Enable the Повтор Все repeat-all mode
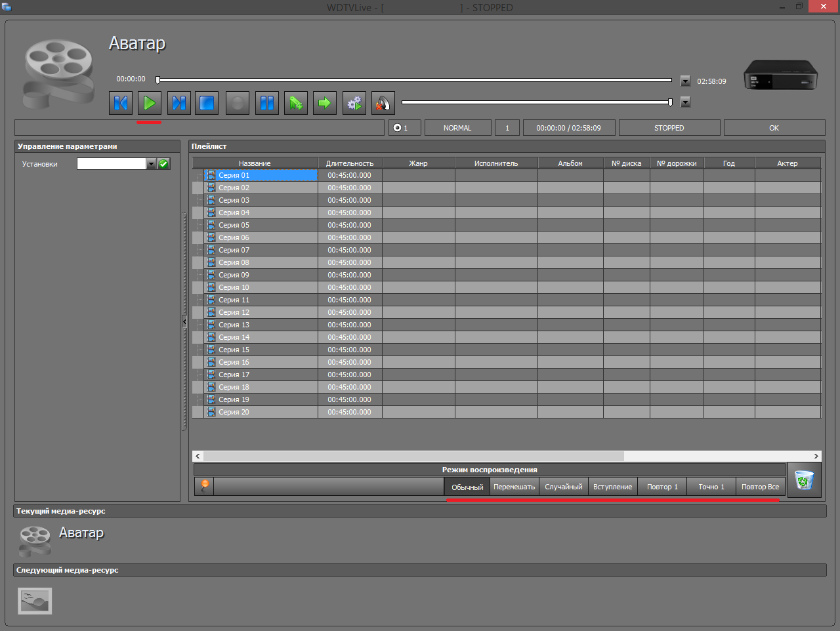The height and width of the screenshot is (631, 840). pyautogui.click(x=761, y=487)
